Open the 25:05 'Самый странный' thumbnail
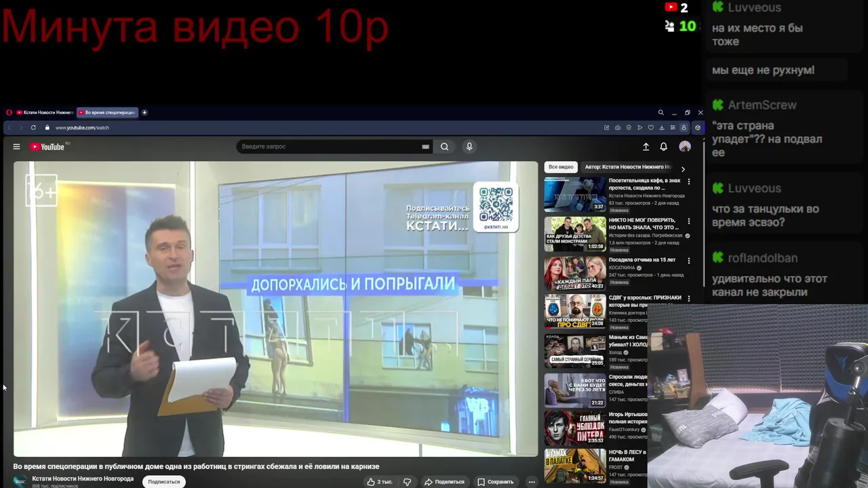This screenshot has height=488, width=868. click(x=575, y=350)
